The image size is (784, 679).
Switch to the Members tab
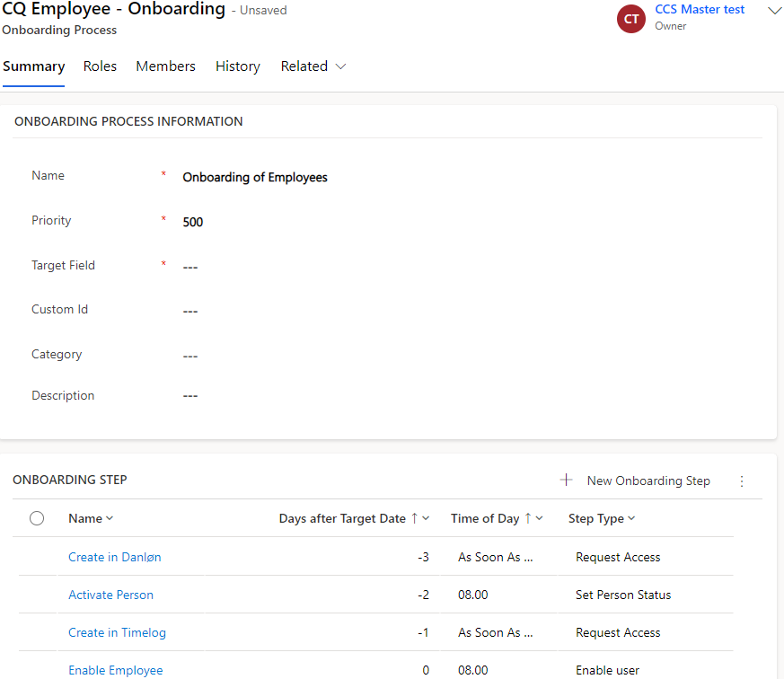pos(165,66)
